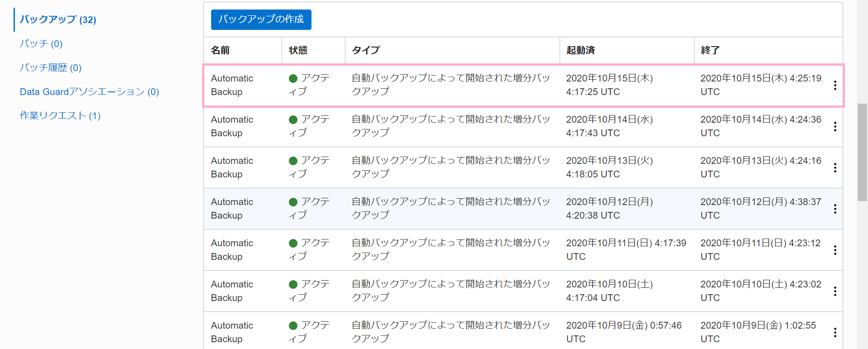
Task: Click アクティブ status in October 12 row
Action: [x=309, y=209]
